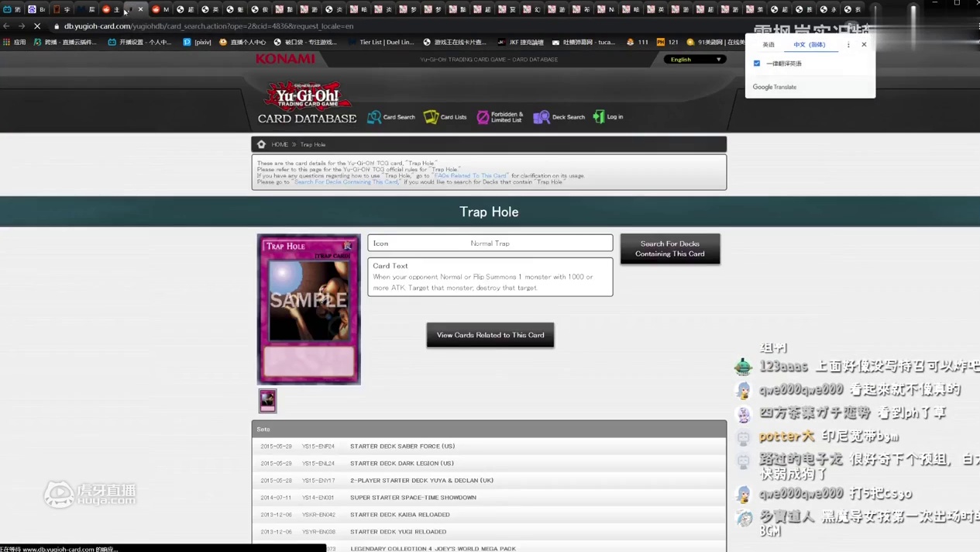Switch to the browser tab labeled Bi
Image resolution: width=980 pixels, height=552 pixels.
click(x=36, y=9)
